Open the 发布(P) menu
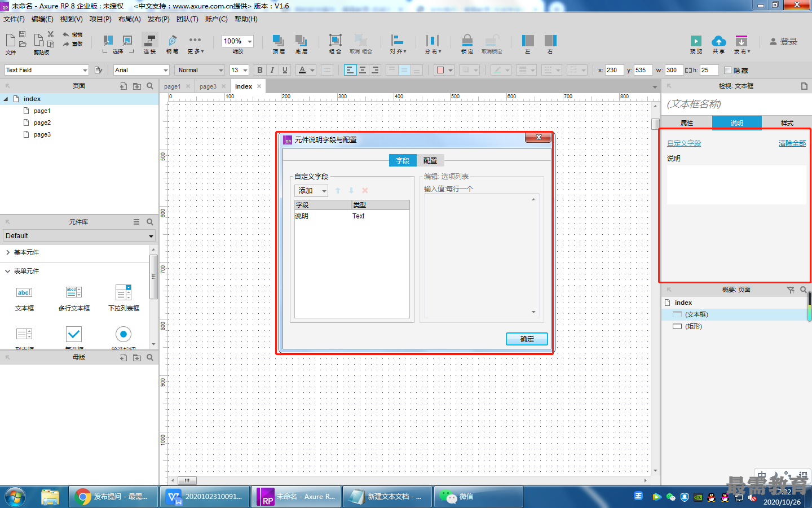 158,19
